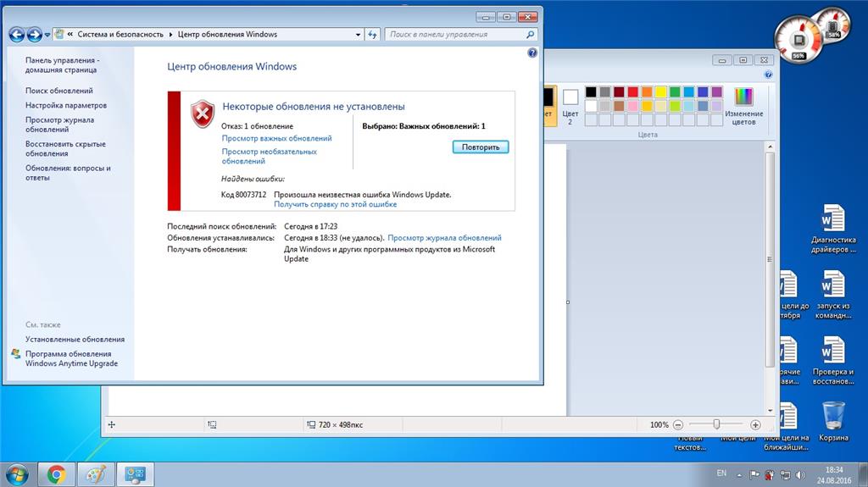Click Paint zoom out minus button
This screenshot has height=487, width=868.
(x=677, y=425)
